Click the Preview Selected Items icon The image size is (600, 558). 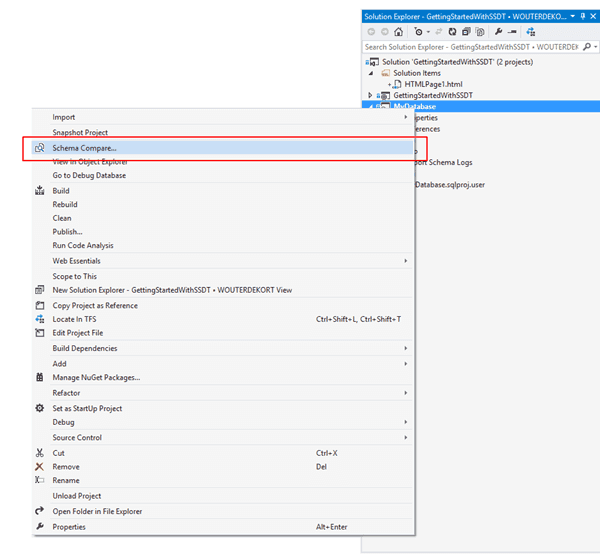pyautogui.click(x=512, y=32)
